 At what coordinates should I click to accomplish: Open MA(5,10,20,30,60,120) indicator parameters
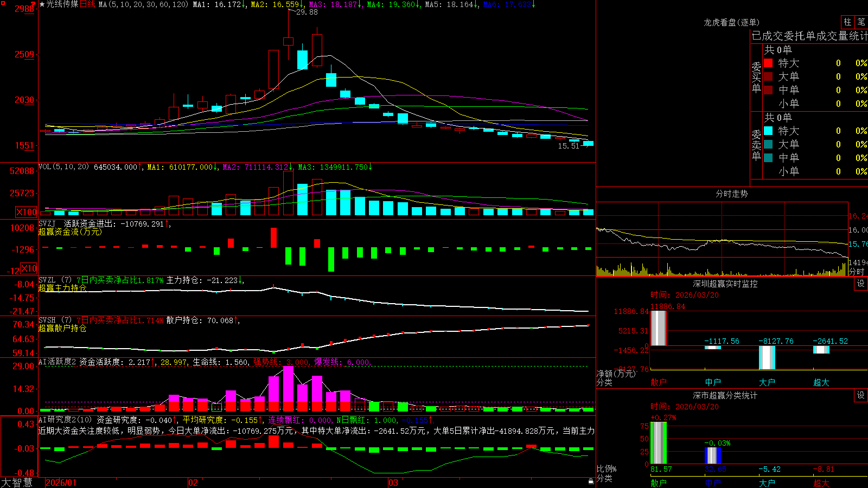tap(143, 4)
